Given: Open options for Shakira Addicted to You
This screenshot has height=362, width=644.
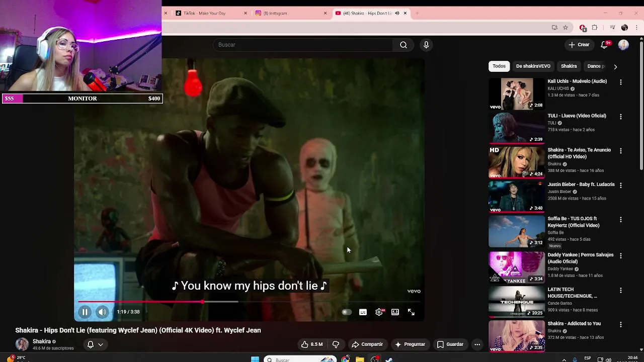Looking at the screenshot, I should pyautogui.click(x=621, y=325).
